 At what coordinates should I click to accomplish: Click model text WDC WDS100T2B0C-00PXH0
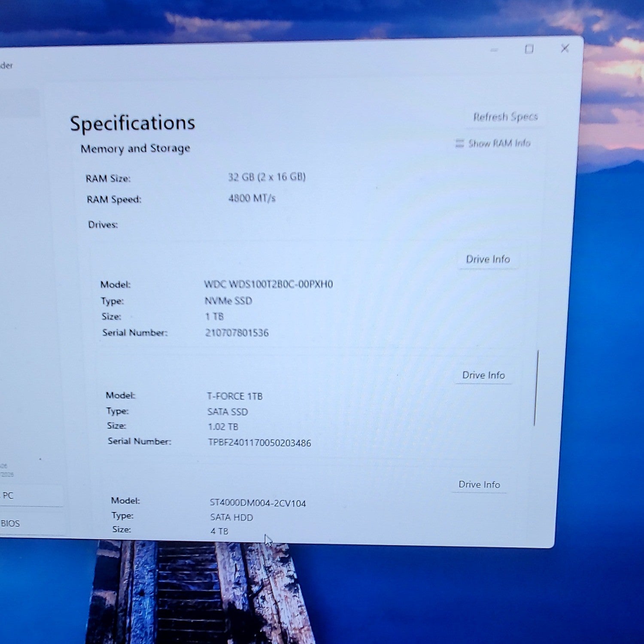point(268,284)
